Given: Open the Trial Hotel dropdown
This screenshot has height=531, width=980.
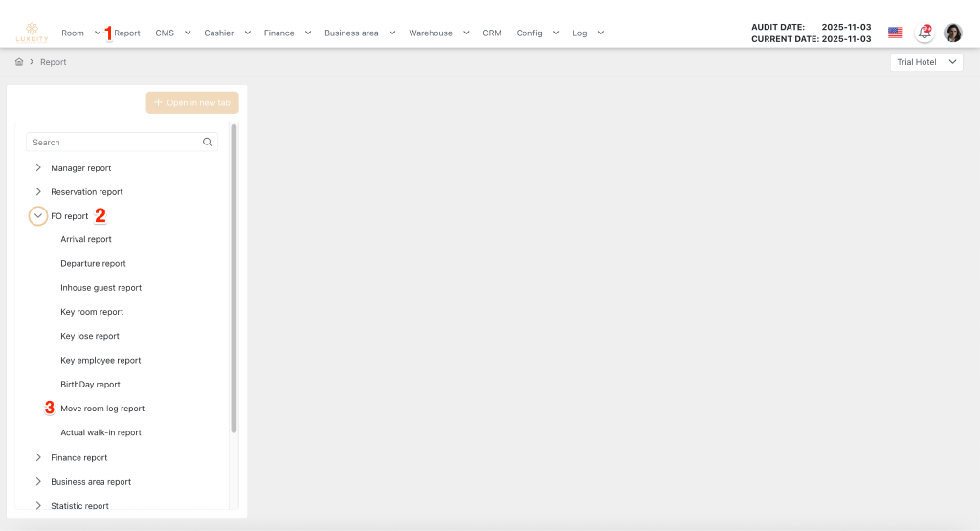Looking at the screenshot, I should click(x=925, y=62).
